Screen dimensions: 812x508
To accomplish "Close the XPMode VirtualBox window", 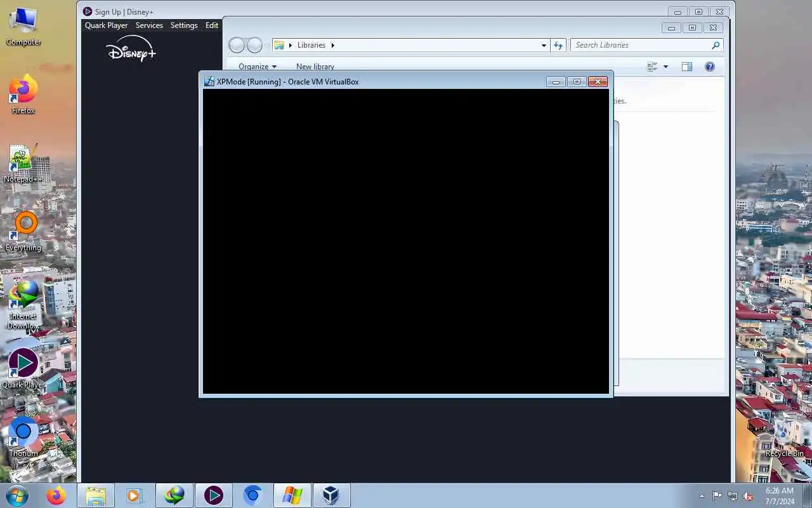I will click(598, 81).
